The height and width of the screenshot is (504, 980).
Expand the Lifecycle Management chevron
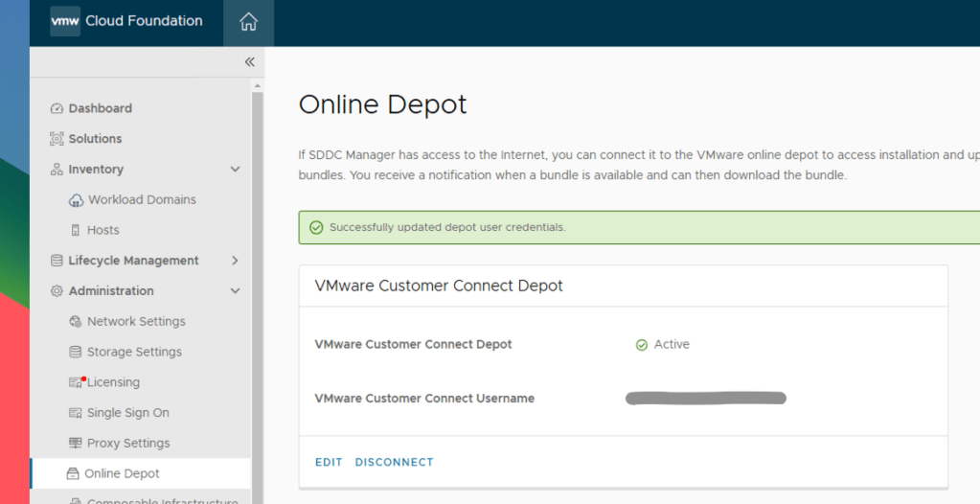pyautogui.click(x=236, y=261)
